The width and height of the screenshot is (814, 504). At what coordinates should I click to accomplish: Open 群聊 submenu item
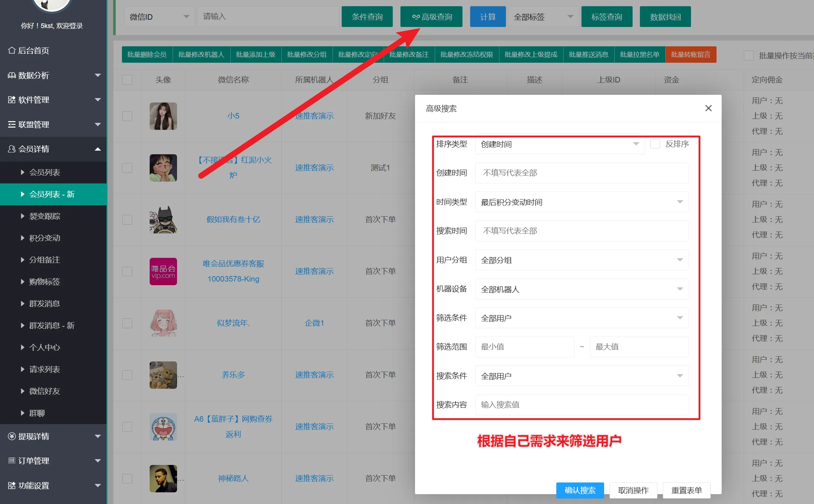(x=53, y=413)
